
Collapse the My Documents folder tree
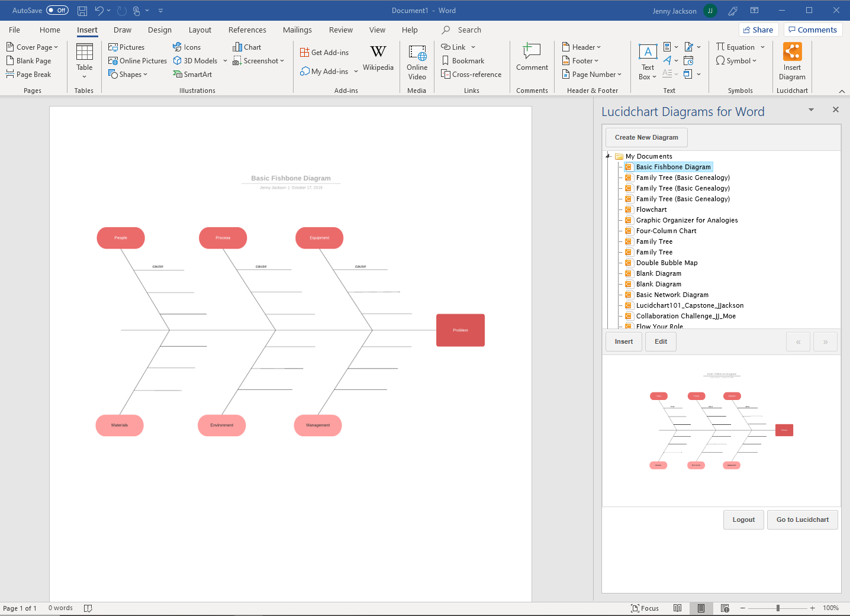[608, 156]
